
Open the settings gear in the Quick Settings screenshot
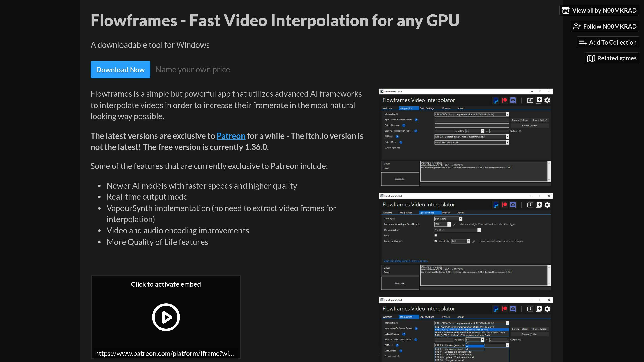coord(547,205)
